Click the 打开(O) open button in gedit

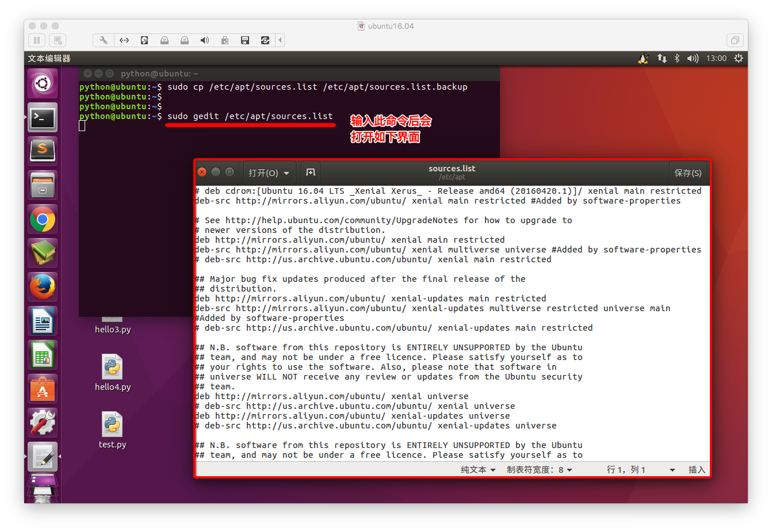click(x=269, y=173)
